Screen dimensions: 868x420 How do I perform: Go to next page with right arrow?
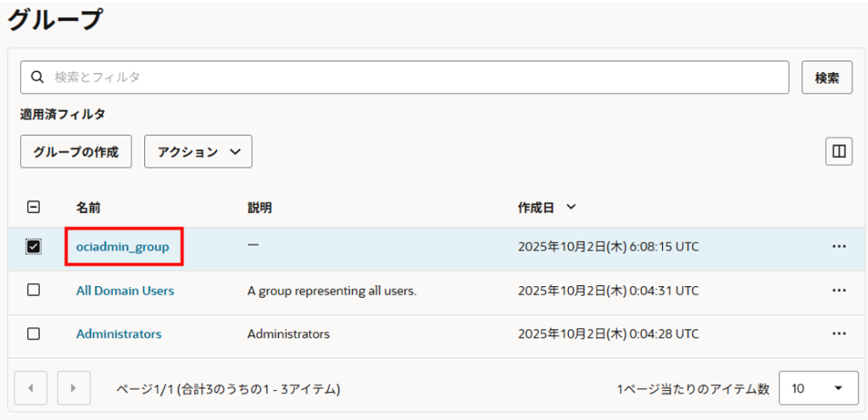(74, 389)
